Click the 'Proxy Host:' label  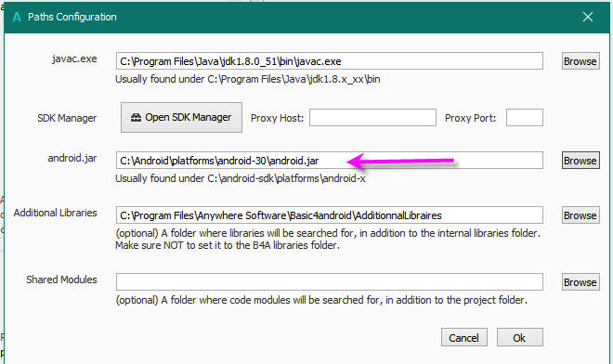pyautogui.click(x=277, y=118)
